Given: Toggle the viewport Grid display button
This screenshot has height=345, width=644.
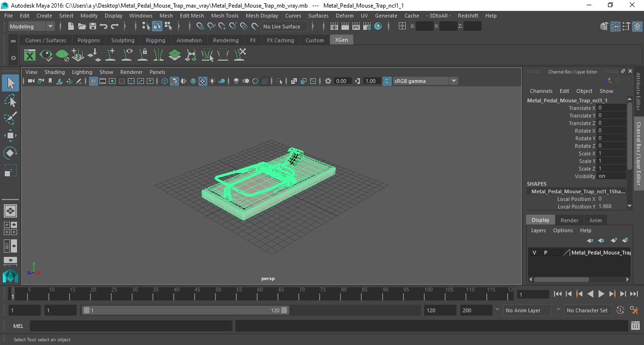Looking at the screenshot, I should 93,81.
